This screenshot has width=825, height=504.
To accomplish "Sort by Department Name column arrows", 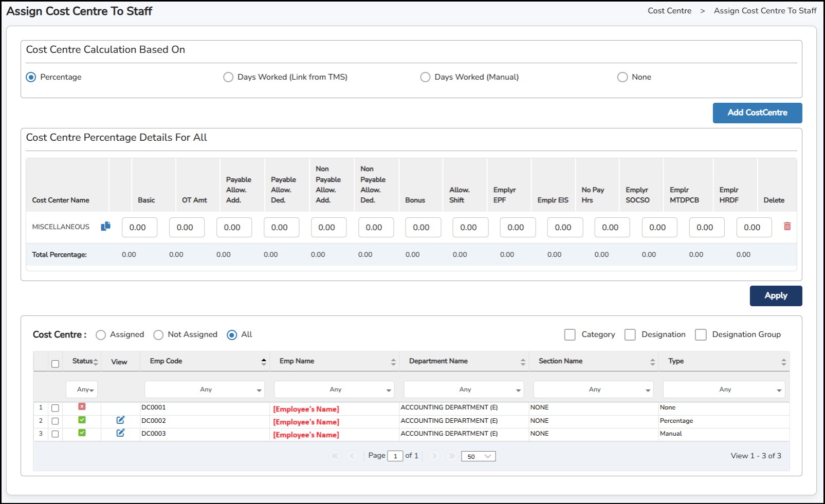I will click(x=523, y=362).
